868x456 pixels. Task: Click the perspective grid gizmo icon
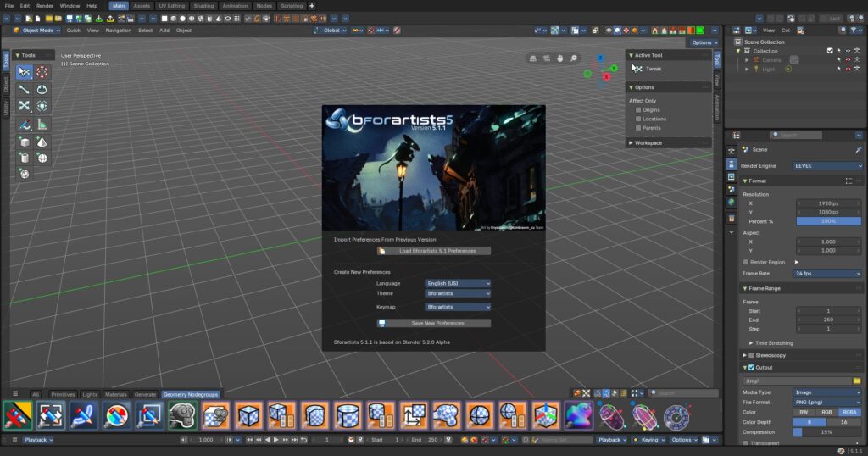pyautogui.click(x=532, y=58)
